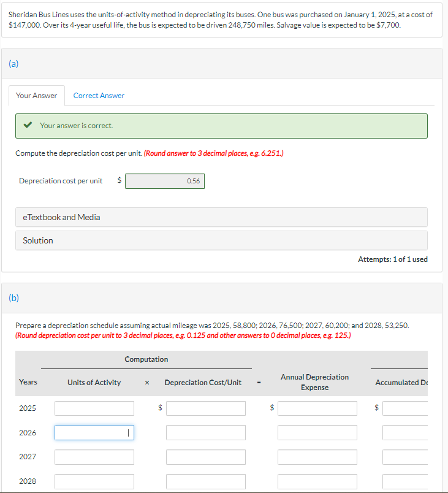The image size is (448, 493).
Task: Click the (b) section heading
Action: [13, 298]
